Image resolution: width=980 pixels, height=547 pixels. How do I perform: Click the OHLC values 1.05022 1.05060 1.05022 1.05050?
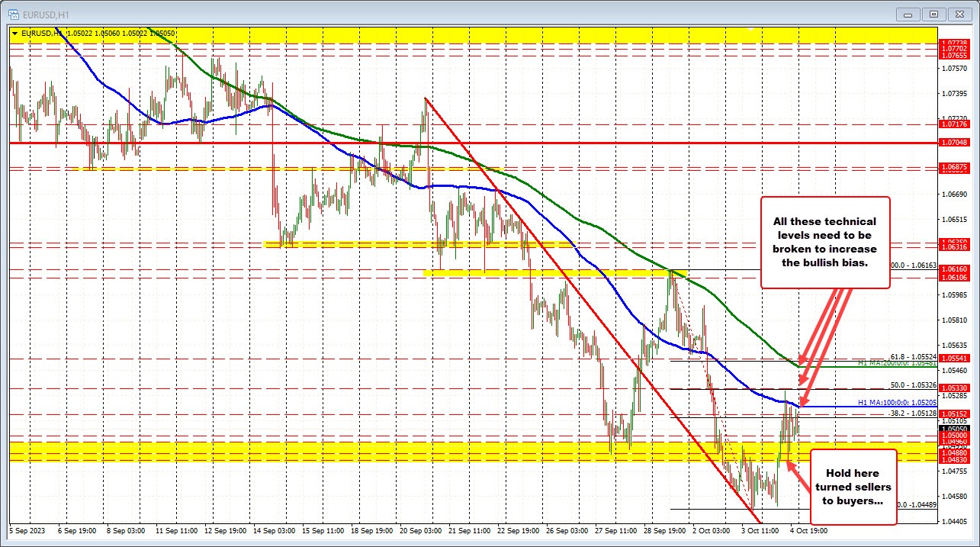pos(122,34)
